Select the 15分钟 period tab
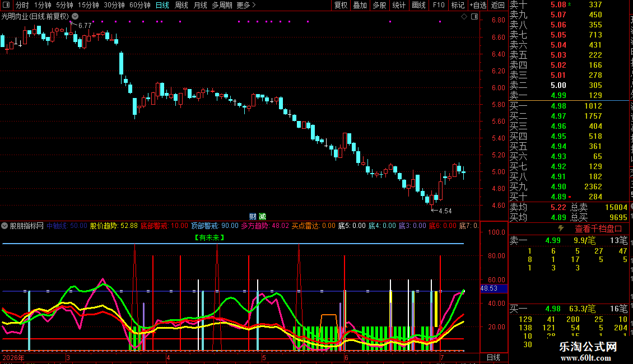This screenshot has height=364, width=633. tap(89, 5)
